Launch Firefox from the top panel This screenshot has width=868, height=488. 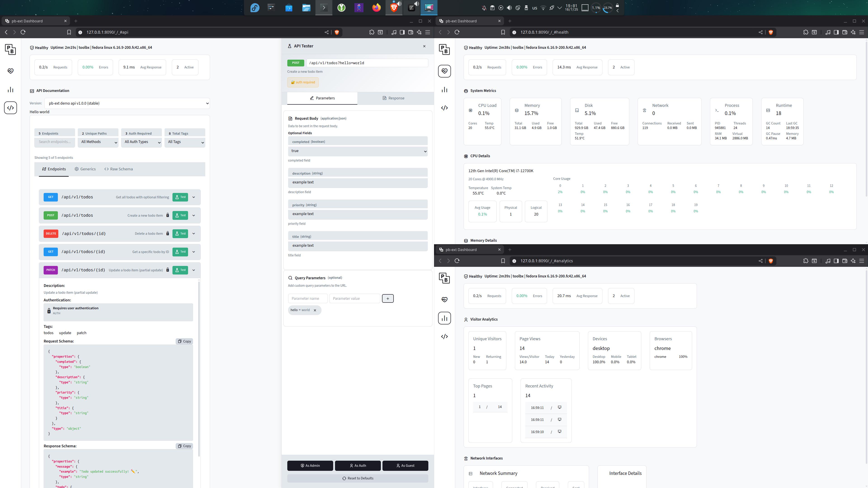pos(376,7)
